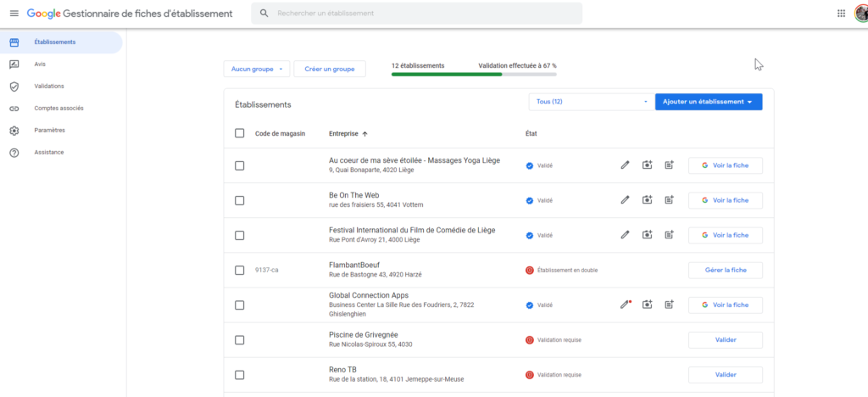Image resolution: width=868 pixels, height=397 pixels.
Task: Add photo to Au coeur de ma sève étoilée
Action: click(x=647, y=165)
